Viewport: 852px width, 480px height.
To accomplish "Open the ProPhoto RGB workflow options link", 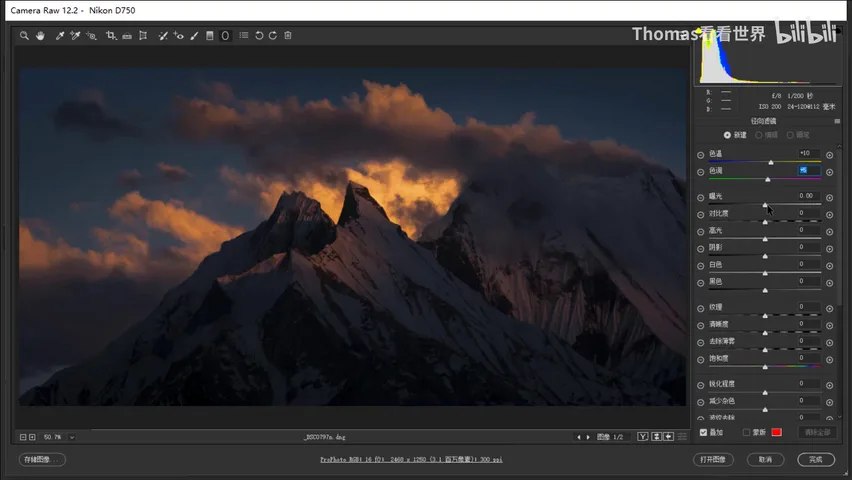I will click(411, 459).
